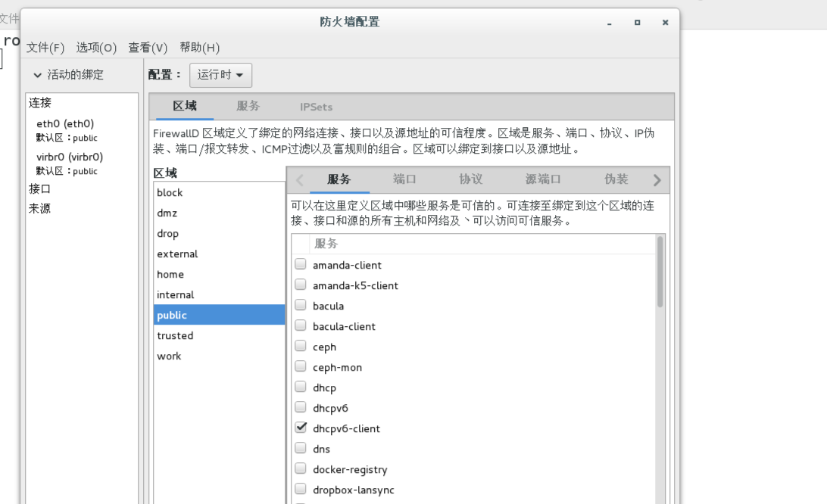Select the drop zone

219,234
